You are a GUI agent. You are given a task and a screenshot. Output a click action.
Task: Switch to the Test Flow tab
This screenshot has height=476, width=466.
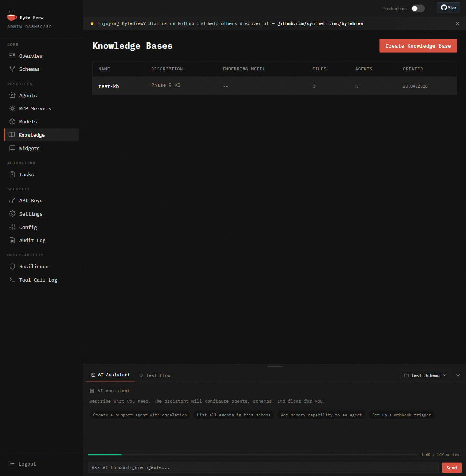click(x=155, y=375)
